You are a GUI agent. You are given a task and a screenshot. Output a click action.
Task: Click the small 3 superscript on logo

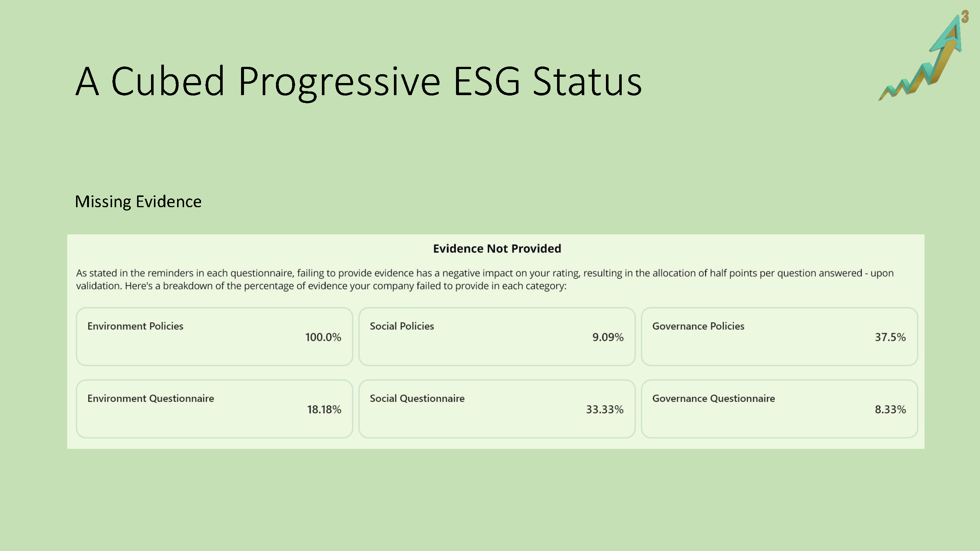(965, 17)
